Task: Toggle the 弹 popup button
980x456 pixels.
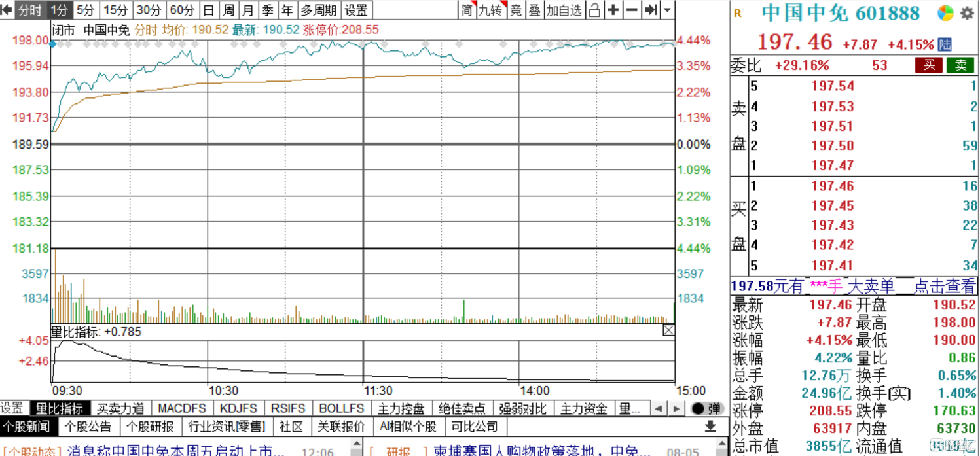Action: [707, 408]
